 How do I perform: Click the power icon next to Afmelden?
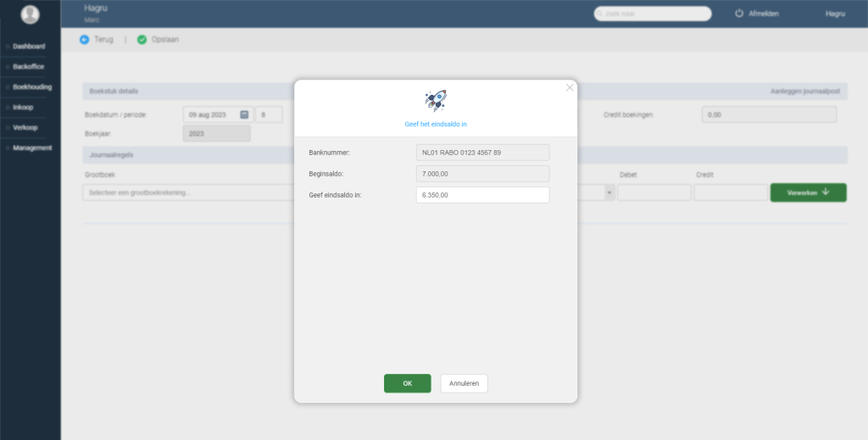point(739,14)
